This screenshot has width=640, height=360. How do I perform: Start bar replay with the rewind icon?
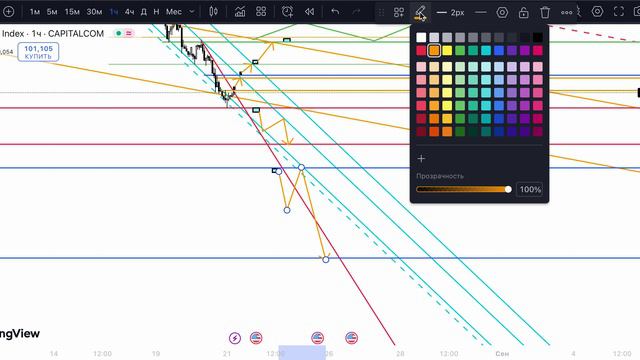(x=309, y=12)
